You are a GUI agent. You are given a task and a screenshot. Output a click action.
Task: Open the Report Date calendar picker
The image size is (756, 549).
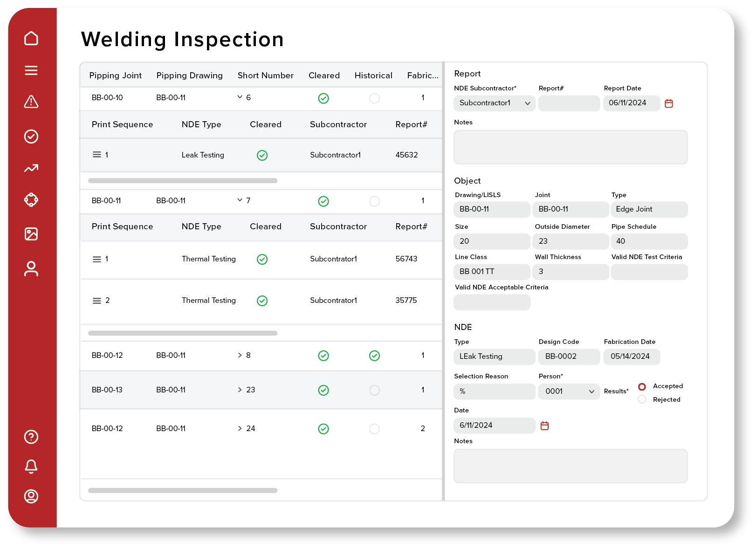669,103
